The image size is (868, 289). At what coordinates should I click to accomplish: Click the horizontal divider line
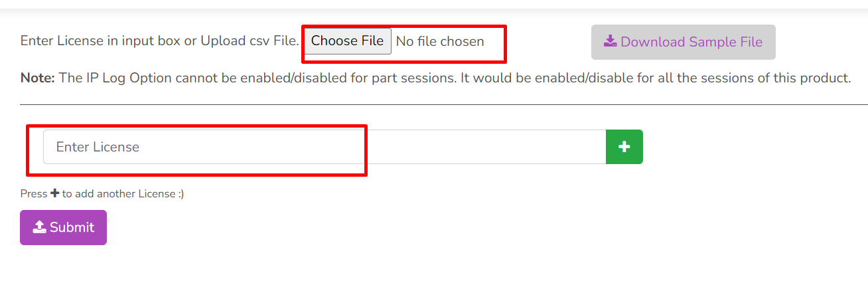coord(444,104)
